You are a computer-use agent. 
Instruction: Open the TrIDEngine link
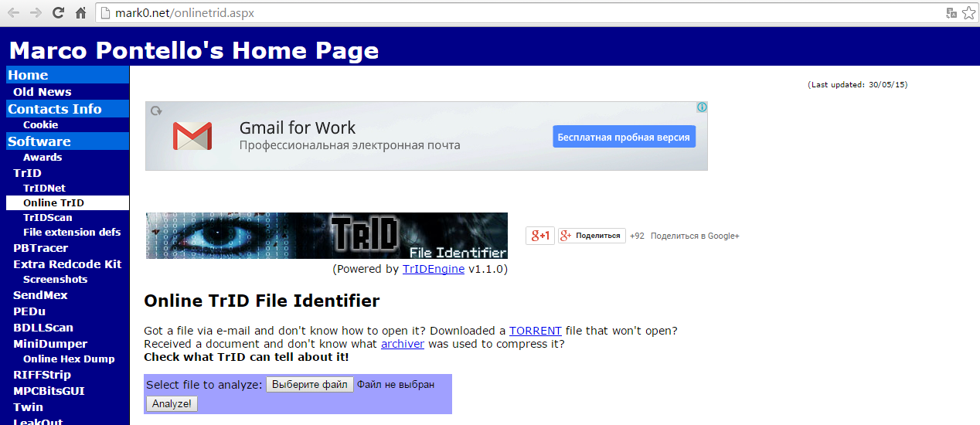(434, 269)
